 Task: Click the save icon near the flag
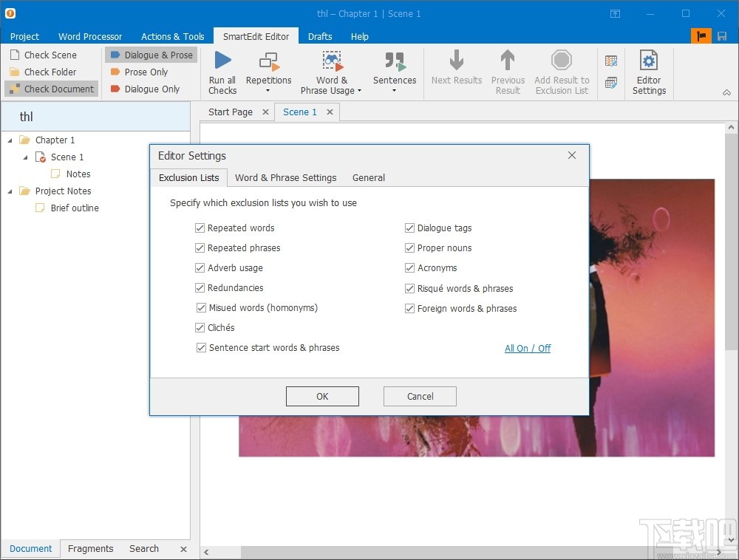coord(721,35)
